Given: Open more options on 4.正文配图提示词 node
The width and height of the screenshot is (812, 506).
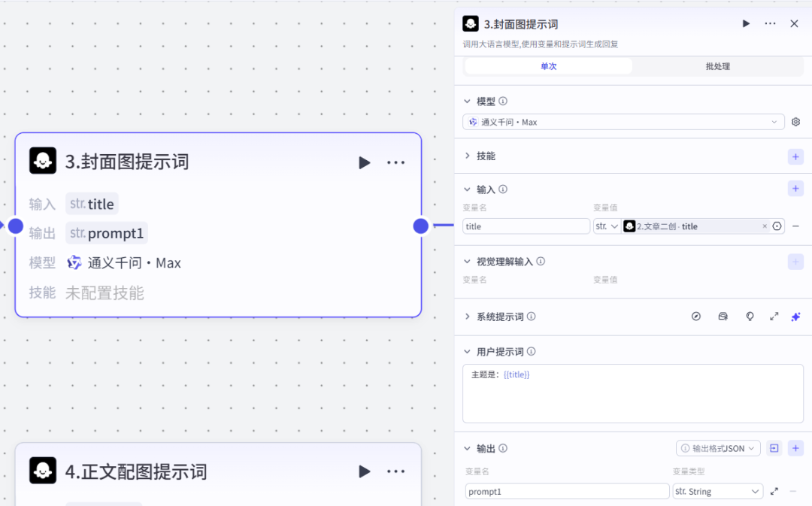Looking at the screenshot, I should [x=395, y=471].
